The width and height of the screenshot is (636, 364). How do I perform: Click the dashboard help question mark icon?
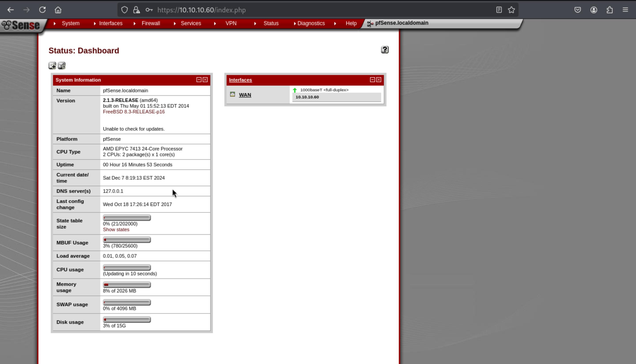[x=384, y=50]
